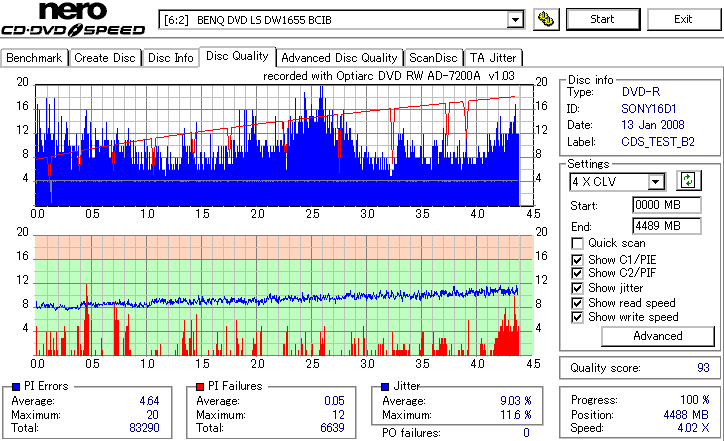
Task: Open the Advanced settings button
Action: click(658, 336)
